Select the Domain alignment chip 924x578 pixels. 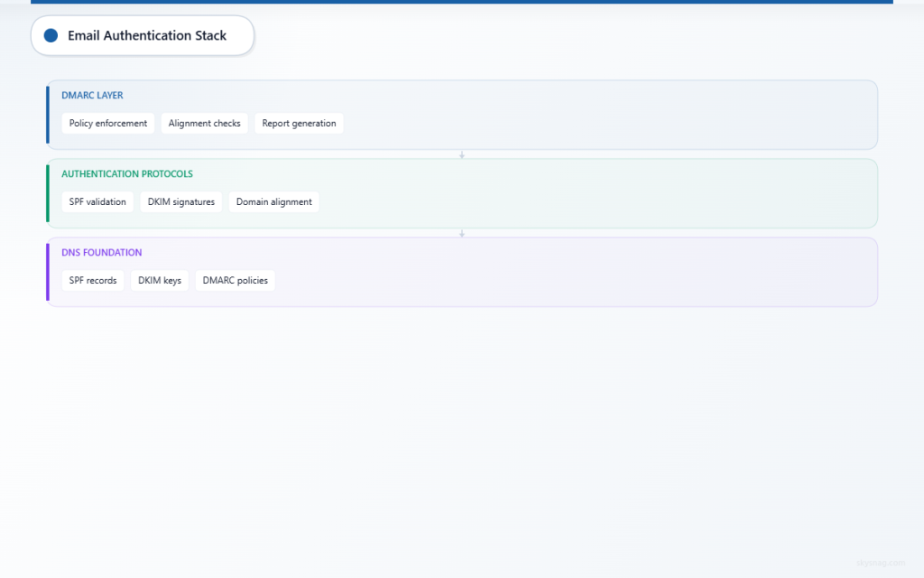click(x=273, y=201)
